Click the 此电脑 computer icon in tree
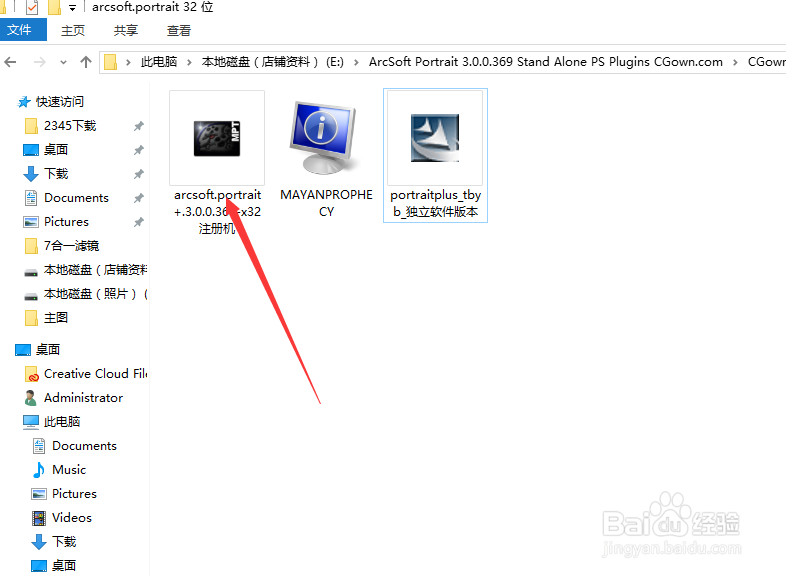The width and height of the screenshot is (786, 576). tap(31, 422)
